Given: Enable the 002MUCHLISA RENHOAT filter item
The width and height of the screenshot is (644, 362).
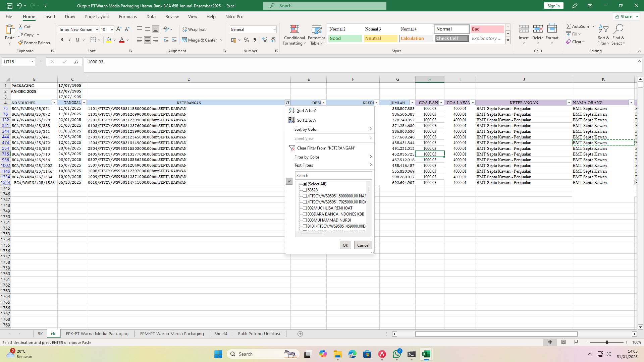Looking at the screenshot, I should click(x=305, y=208).
